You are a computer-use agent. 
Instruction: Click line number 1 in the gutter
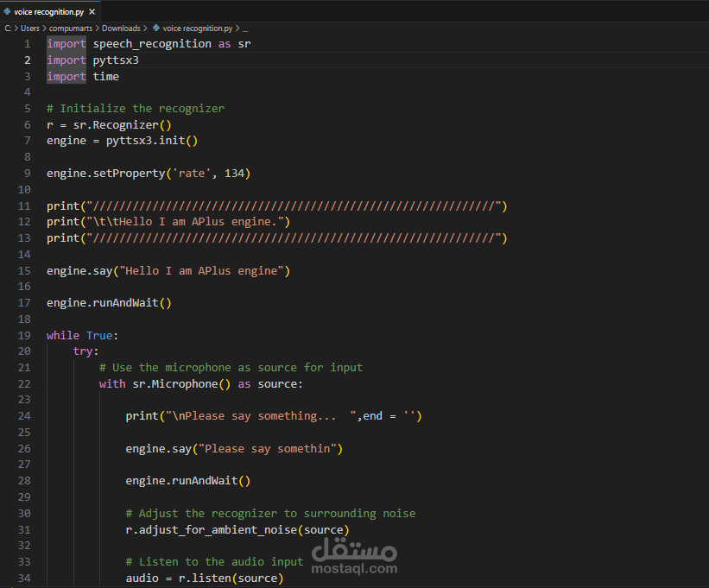(27, 44)
